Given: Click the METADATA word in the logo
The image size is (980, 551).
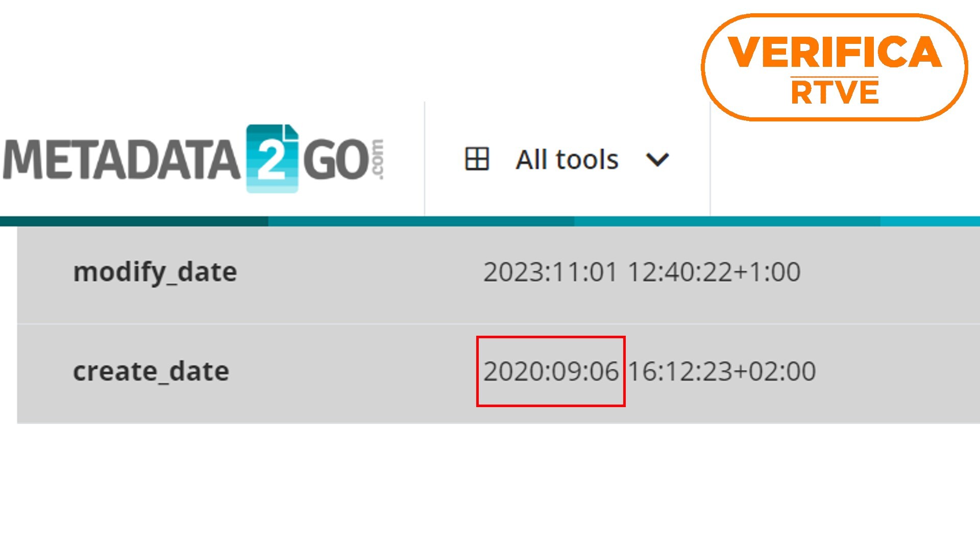Looking at the screenshot, I should click(x=121, y=160).
